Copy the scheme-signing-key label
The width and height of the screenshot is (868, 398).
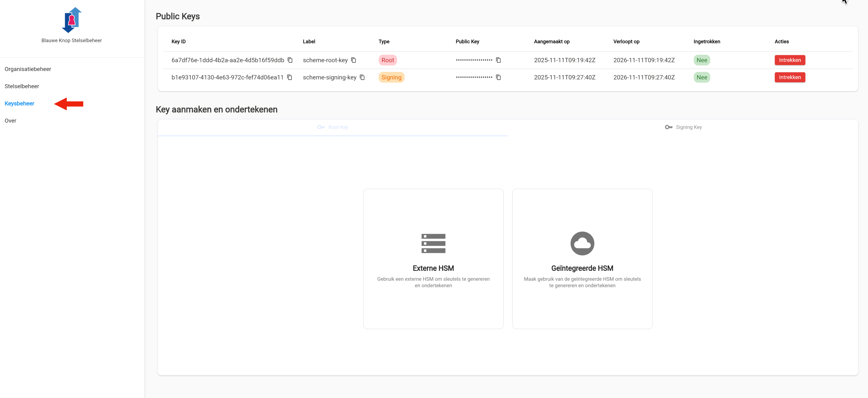[x=362, y=77]
